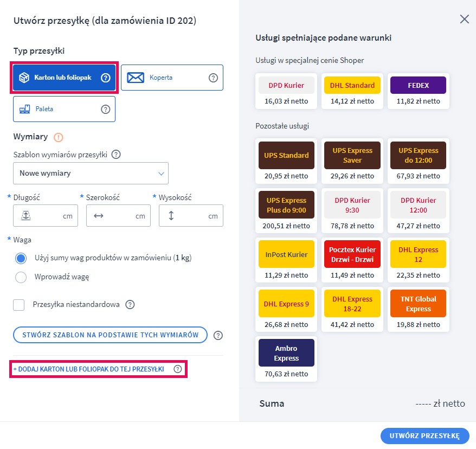The image size is (476, 449).
Task: Choose DHL Standard service
Action: pos(352,91)
